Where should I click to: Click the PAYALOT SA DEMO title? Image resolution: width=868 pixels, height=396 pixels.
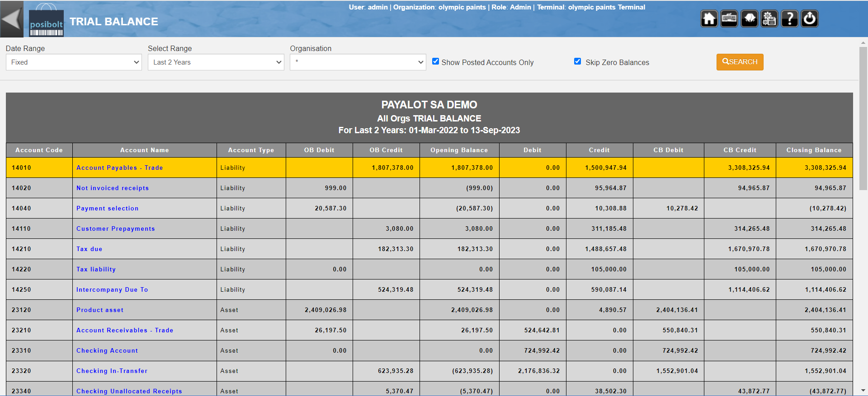coord(429,105)
